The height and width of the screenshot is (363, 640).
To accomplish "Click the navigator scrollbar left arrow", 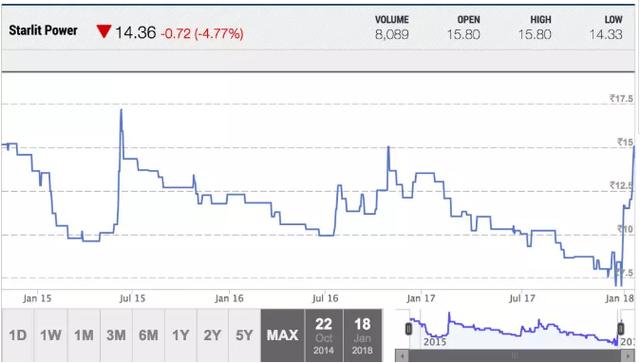I will [x=402, y=356].
